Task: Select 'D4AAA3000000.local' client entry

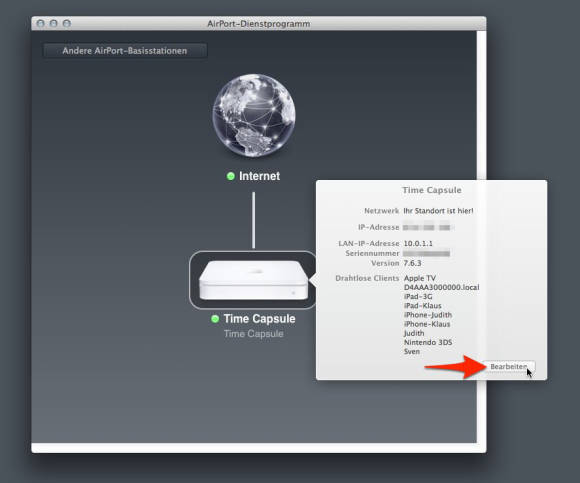Action: pos(441,287)
